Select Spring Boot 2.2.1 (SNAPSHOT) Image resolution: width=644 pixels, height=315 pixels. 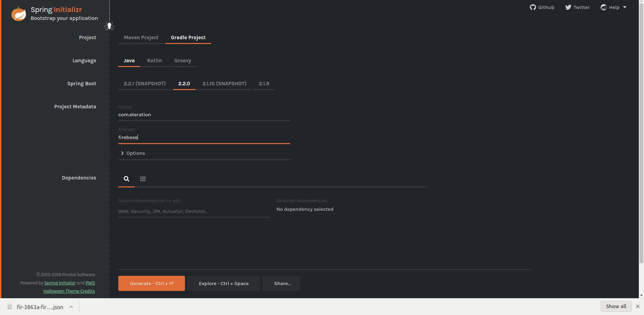(x=145, y=84)
